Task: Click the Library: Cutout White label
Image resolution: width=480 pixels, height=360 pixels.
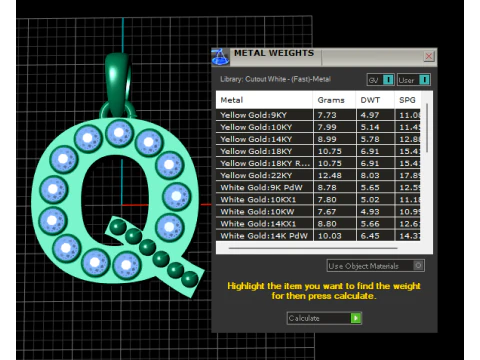Action: pyautogui.click(x=275, y=79)
